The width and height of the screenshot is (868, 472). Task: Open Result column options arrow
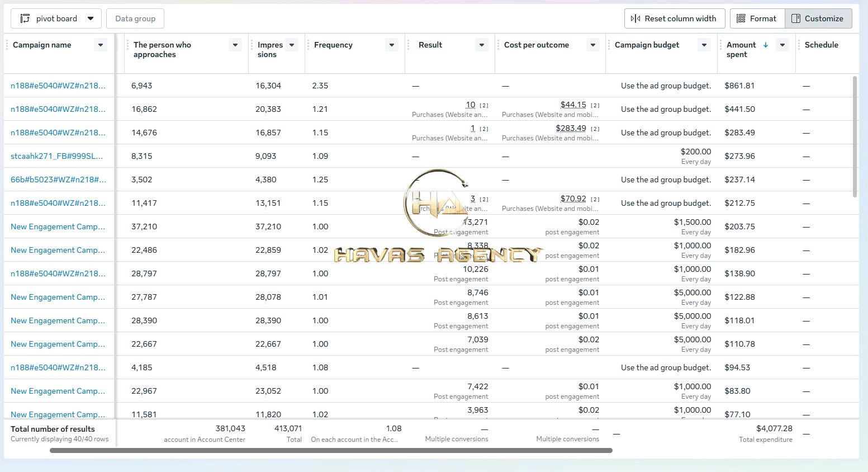pos(482,45)
